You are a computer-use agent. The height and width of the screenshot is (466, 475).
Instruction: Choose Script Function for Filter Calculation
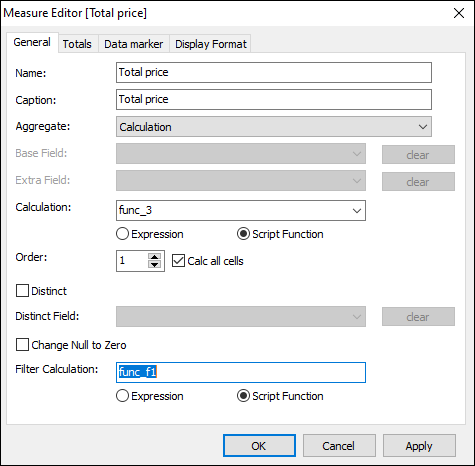243,396
